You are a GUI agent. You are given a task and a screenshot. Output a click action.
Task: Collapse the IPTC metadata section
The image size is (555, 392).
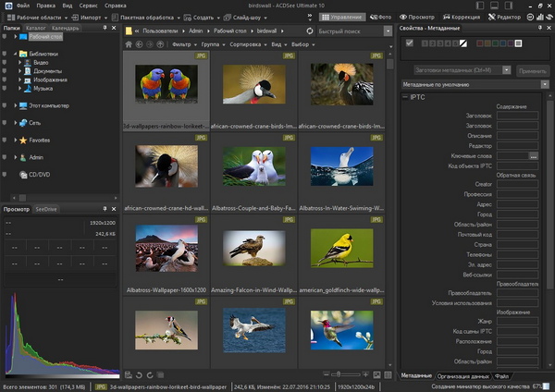click(405, 96)
